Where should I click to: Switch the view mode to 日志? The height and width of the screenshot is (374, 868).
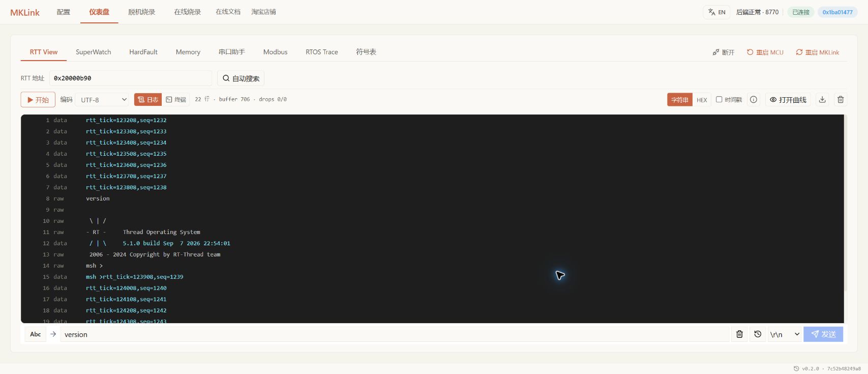(148, 100)
